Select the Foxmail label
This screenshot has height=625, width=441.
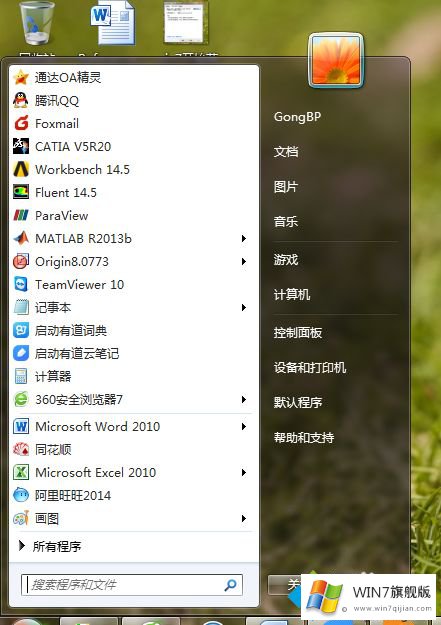[x=57, y=124]
